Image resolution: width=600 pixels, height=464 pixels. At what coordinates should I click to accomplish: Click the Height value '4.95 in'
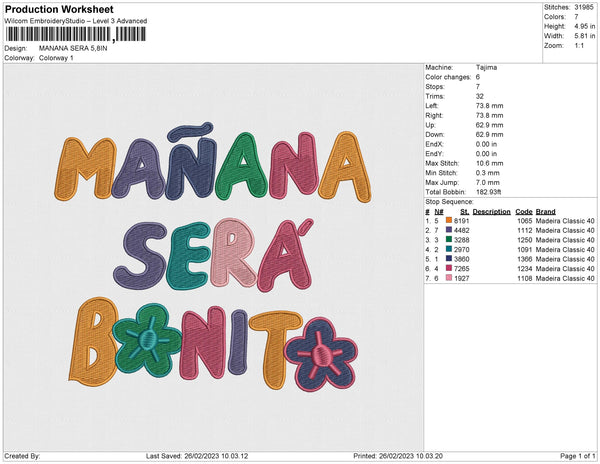pyautogui.click(x=585, y=26)
